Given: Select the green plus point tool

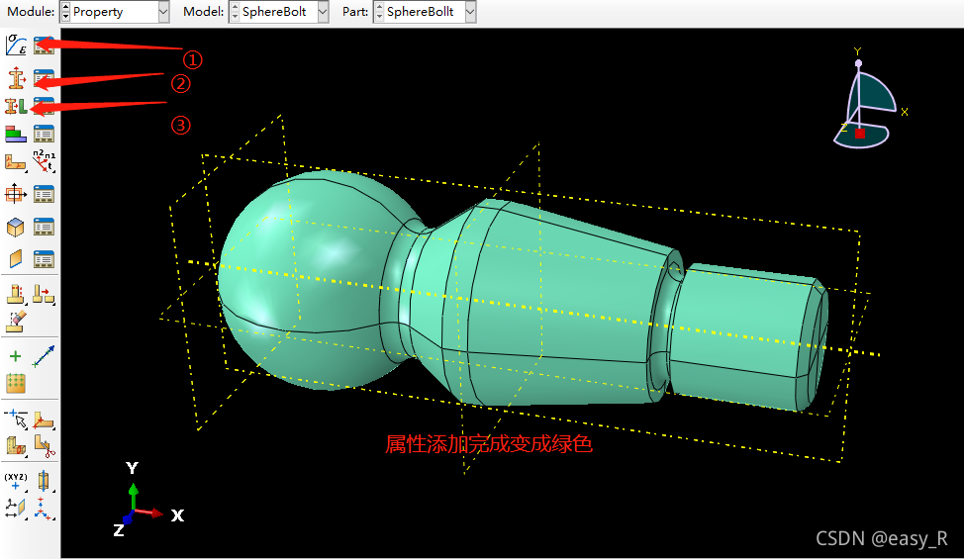Looking at the screenshot, I should coord(16,356).
